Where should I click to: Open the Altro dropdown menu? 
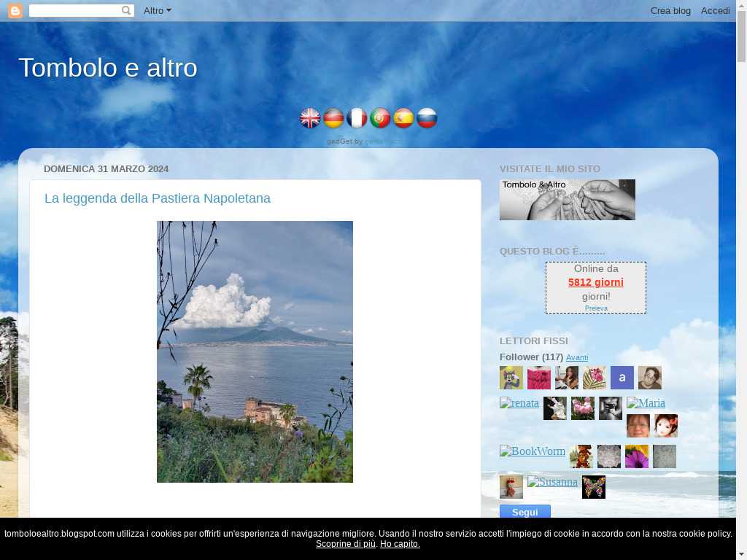pyautogui.click(x=157, y=11)
